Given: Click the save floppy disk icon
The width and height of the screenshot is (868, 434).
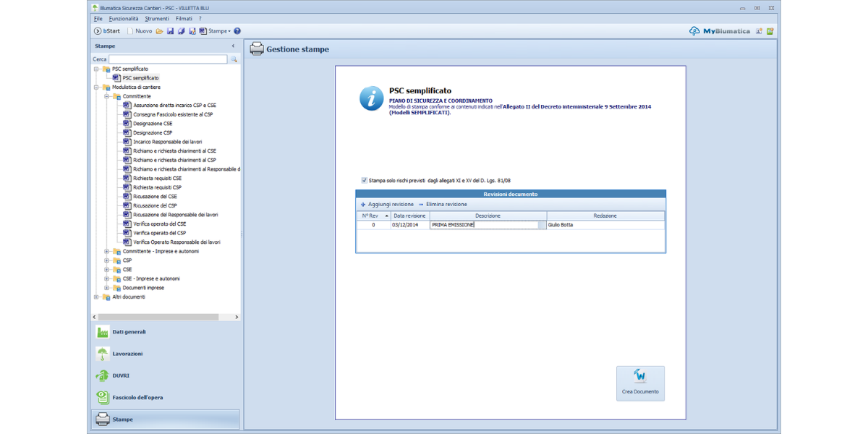Looking at the screenshot, I should (170, 31).
